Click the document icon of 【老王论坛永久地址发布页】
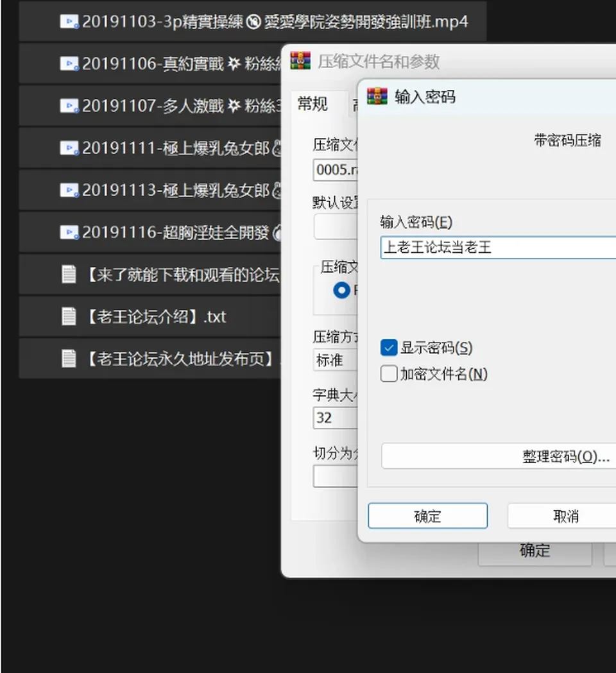The image size is (616, 673). pos(69,359)
